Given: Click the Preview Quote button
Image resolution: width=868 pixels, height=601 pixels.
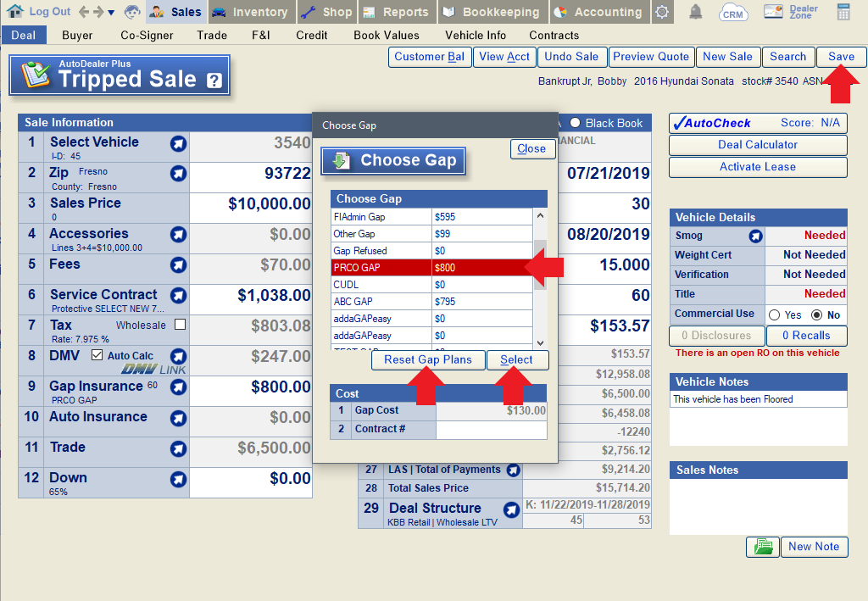Looking at the screenshot, I should point(651,57).
